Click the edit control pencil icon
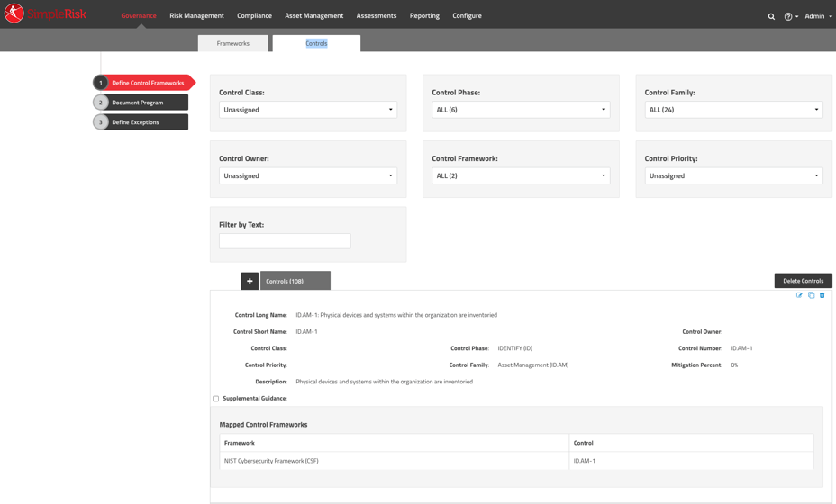 (799, 295)
